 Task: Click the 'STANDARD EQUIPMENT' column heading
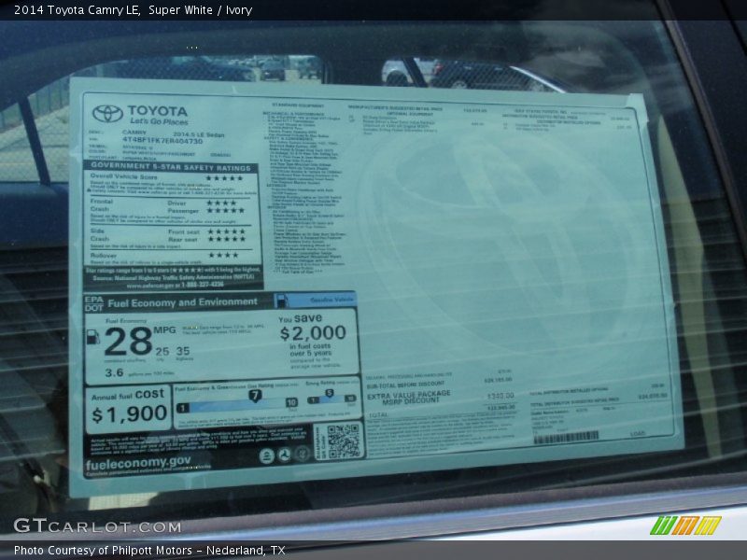298,105
